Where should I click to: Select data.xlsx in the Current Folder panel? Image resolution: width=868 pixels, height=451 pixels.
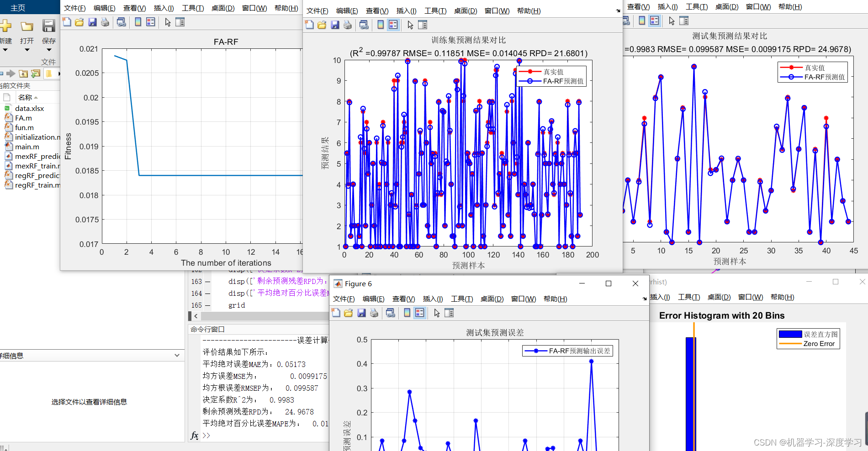[x=29, y=109]
